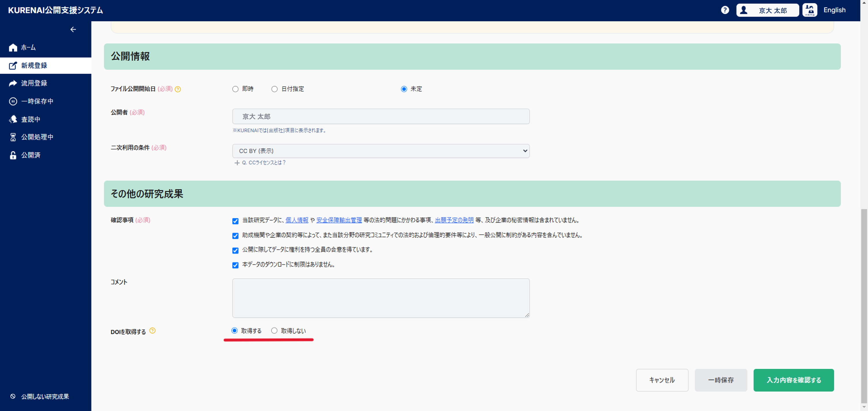Uncheck ダウンロードに制限はありません checkbox
This screenshot has width=868, height=411.
(x=235, y=265)
